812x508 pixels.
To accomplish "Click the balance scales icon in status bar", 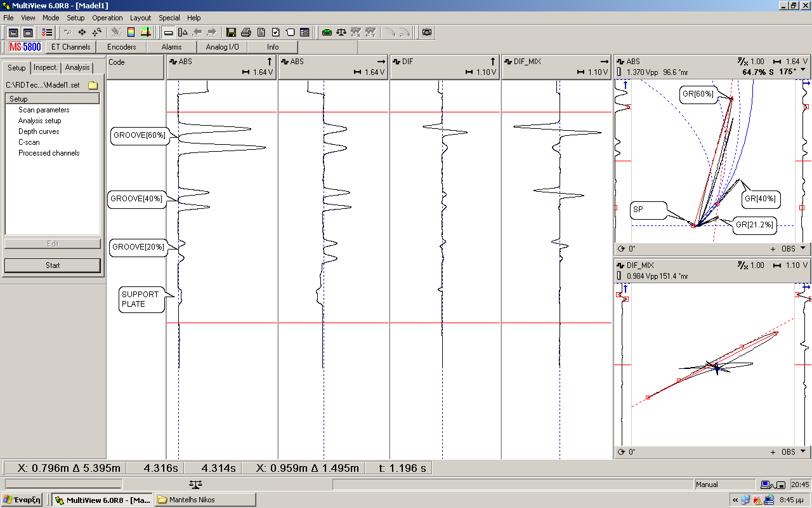I will coord(196,484).
